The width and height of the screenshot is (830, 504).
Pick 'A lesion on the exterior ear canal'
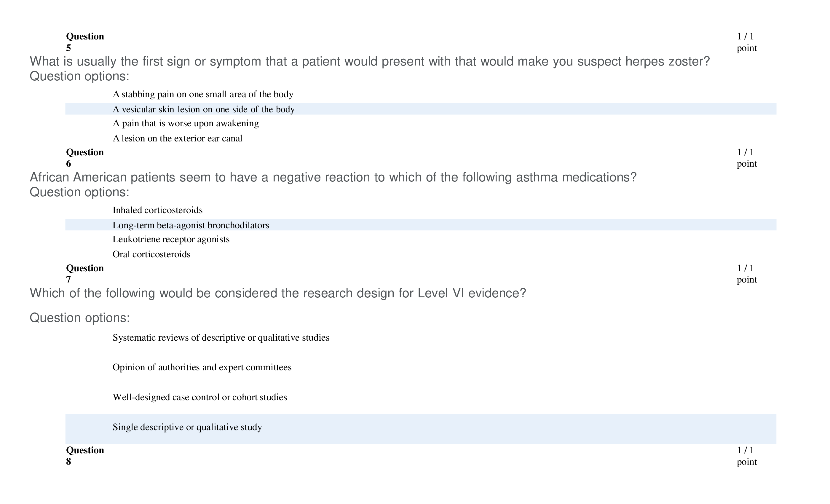[177, 138]
